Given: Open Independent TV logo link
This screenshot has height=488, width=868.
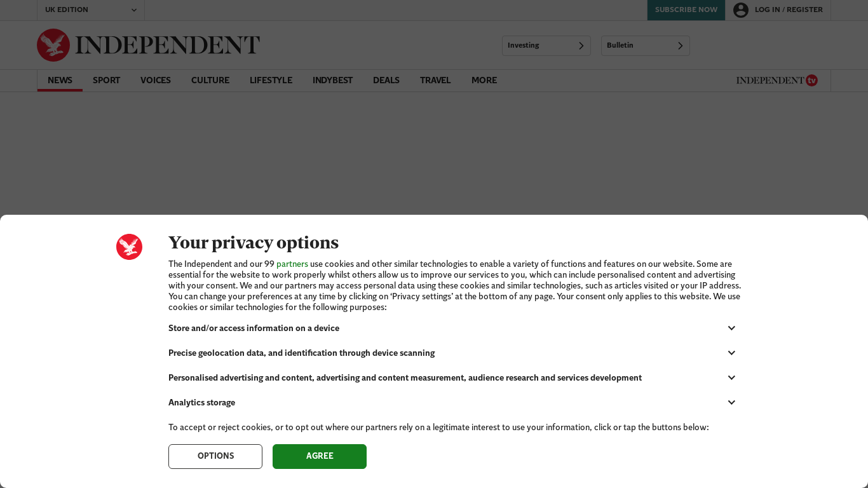Looking at the screenshot, I should (x=776, y=81).
